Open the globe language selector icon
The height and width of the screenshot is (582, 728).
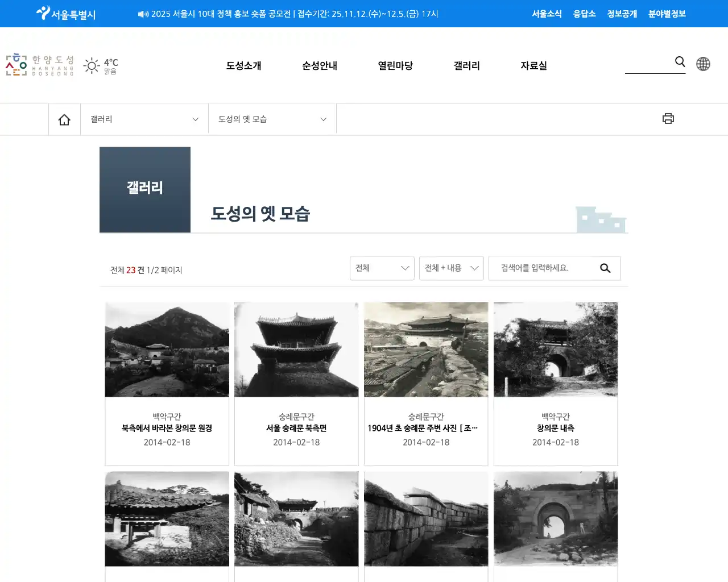[703, 64]
